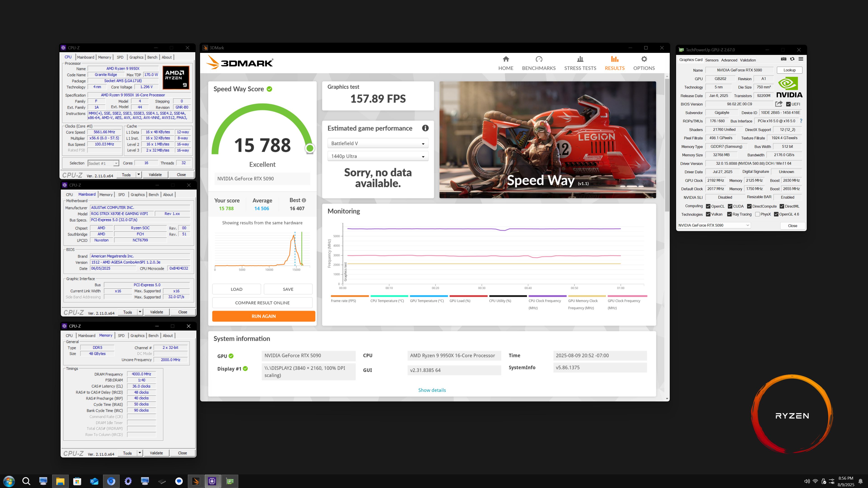Image resolution: width=868 pixels, height=488 pixels.
Task: Click the GPU-Z taskbar icon
Action: point(230,481)
